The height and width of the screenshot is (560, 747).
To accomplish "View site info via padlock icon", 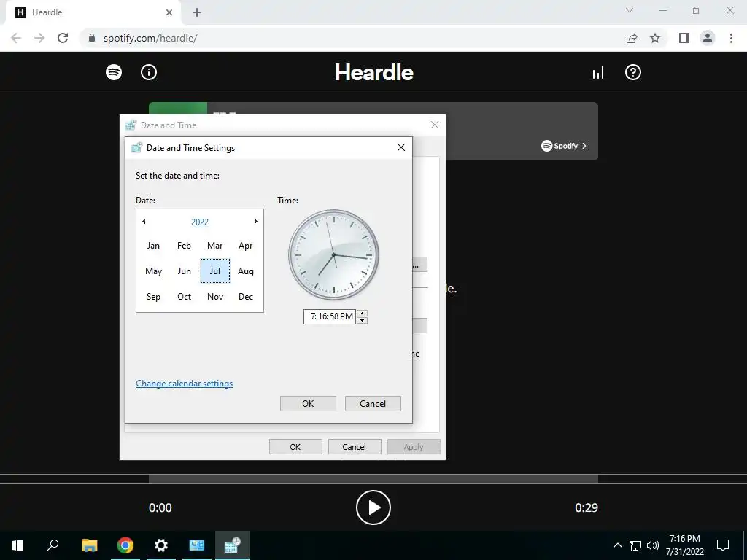I will [x=92, y=38].
